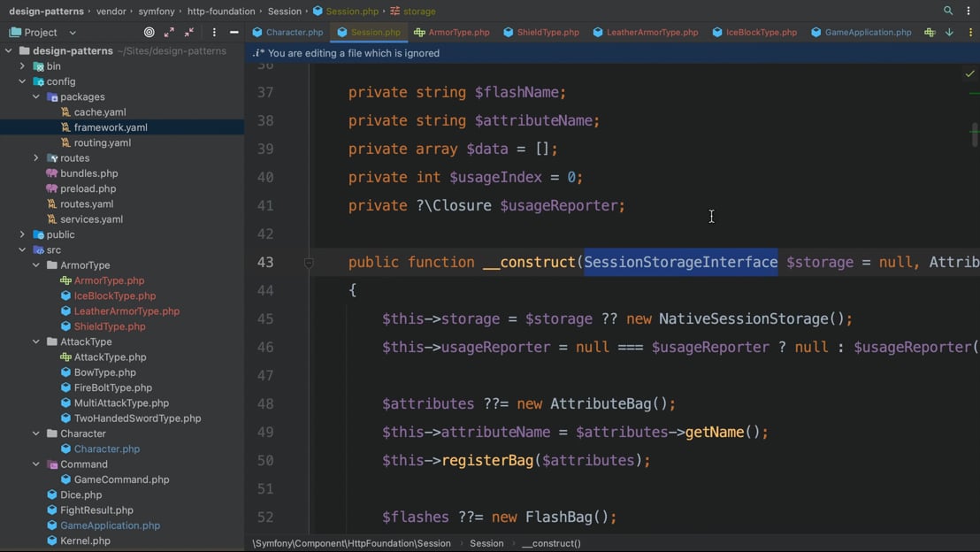Expand the routes folder
The image size is (980, 552).
(36, 158)
